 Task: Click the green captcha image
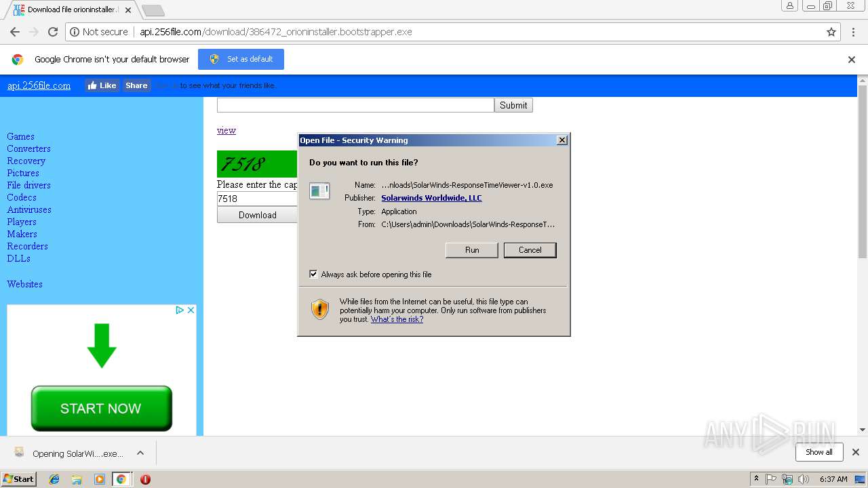(257, 164)
